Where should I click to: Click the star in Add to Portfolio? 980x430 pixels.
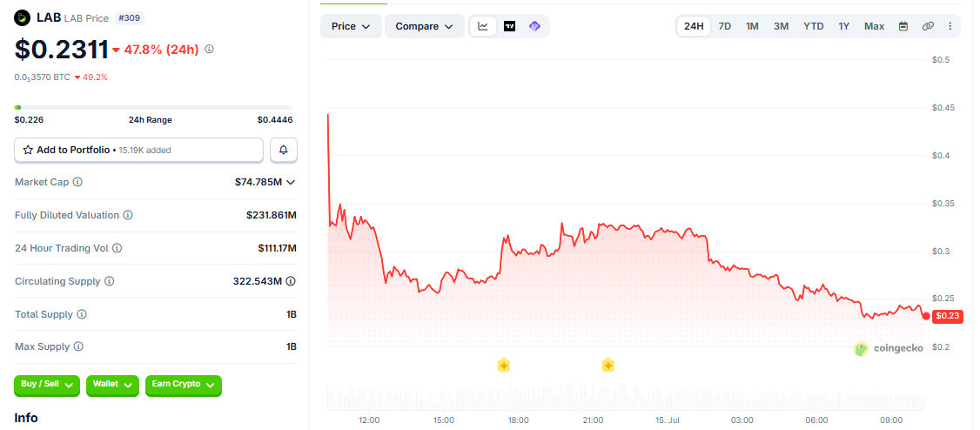[28, 150]
